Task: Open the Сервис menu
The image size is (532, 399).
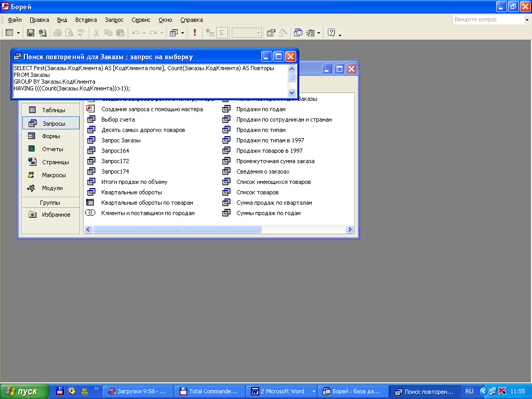Action: [141, 20]
